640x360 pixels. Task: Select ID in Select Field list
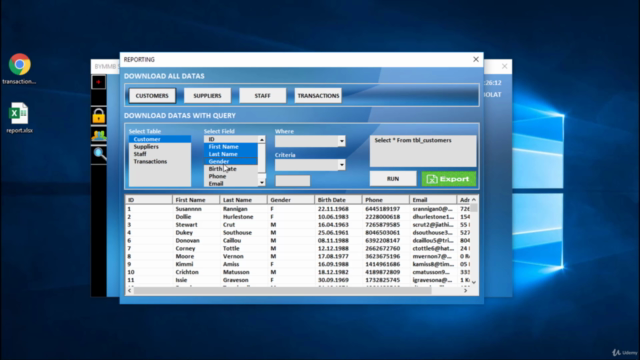[x=231, y=139]
